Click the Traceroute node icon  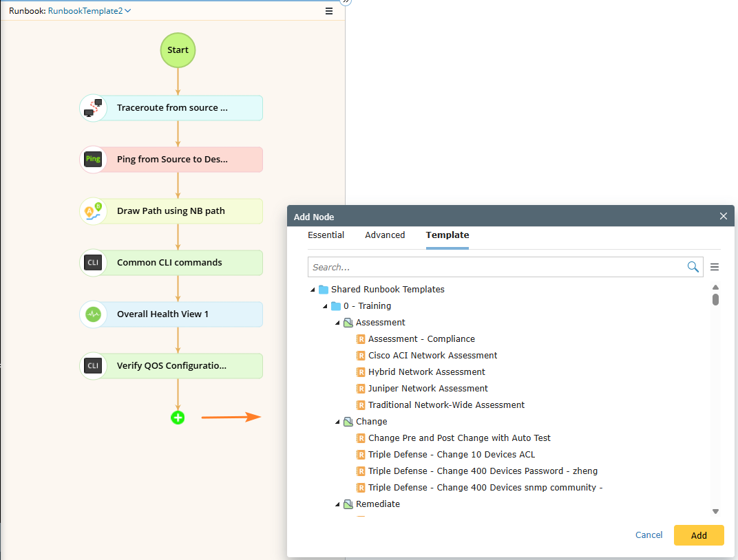[x=93, y=108]
